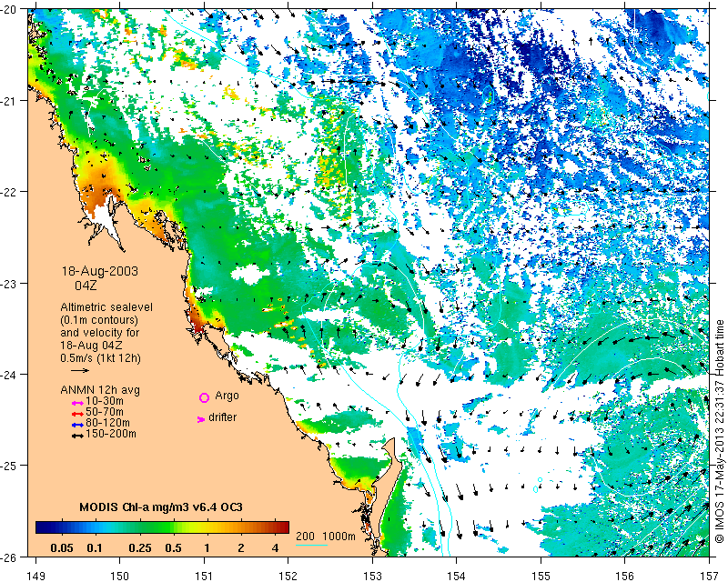This screenshot has width=728, height=582.
Task: Click the colorbar value 0.25
Action: point(140,548)
